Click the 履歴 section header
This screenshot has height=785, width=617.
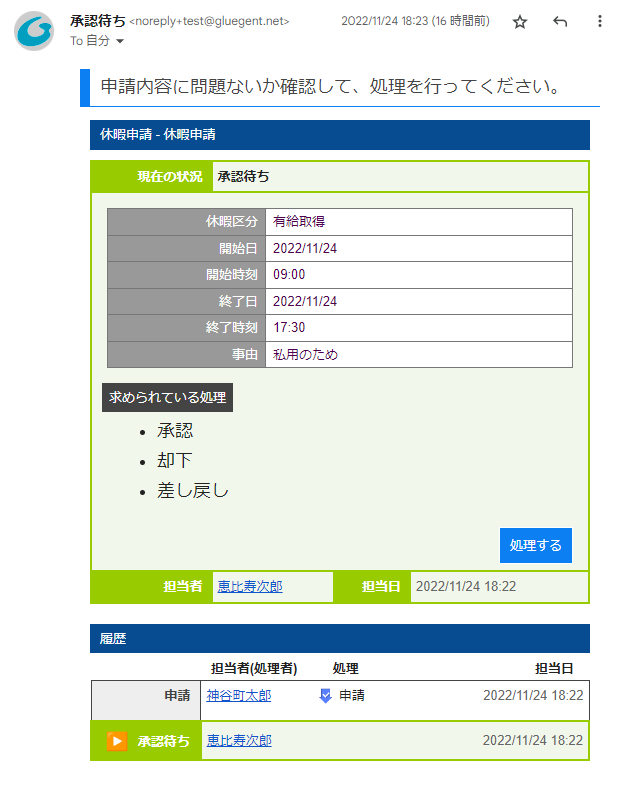(340, 638)
